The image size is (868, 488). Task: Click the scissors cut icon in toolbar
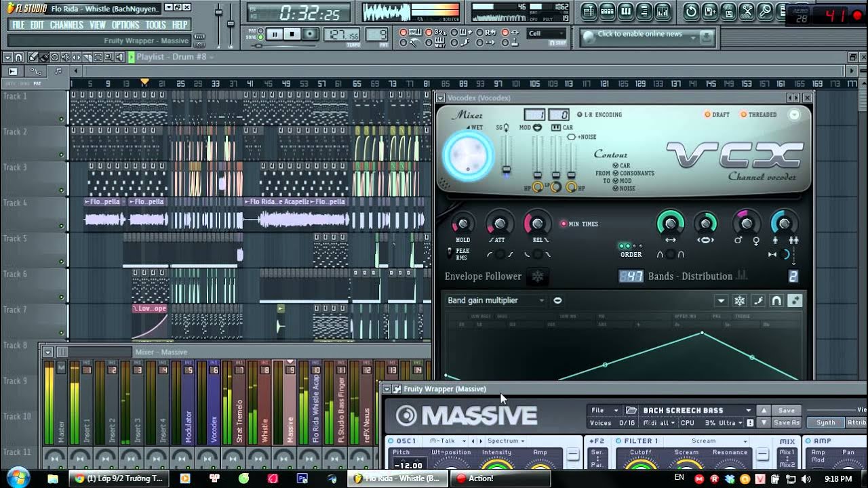[747, 12]
